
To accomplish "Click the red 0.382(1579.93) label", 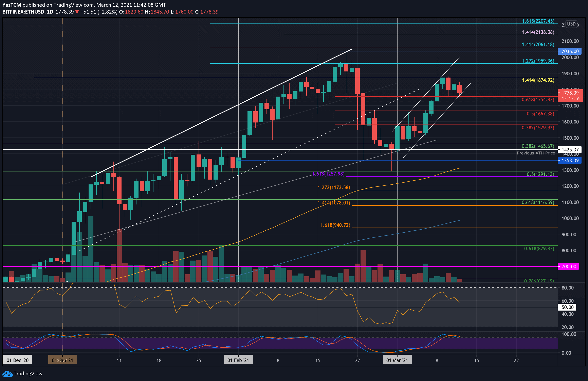I will pyautogui.click(x=538, y=128).
